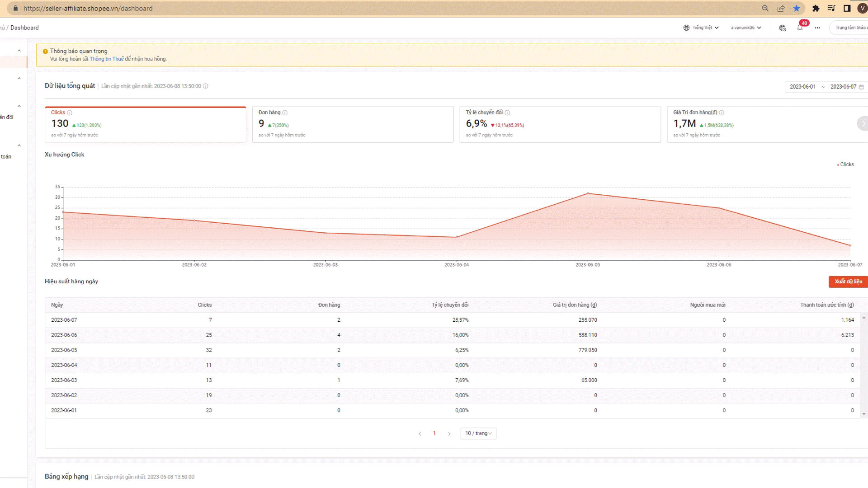Click the Xuất dữ liệu export button
Image resolution: width=868 pixels, height=488 pixels.
[x=848, y=282]
